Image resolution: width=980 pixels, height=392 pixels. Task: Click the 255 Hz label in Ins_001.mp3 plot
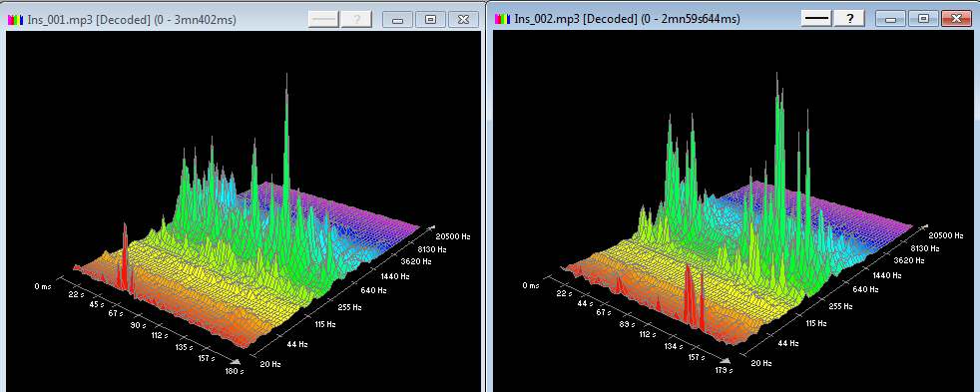(x=350, y=307)
